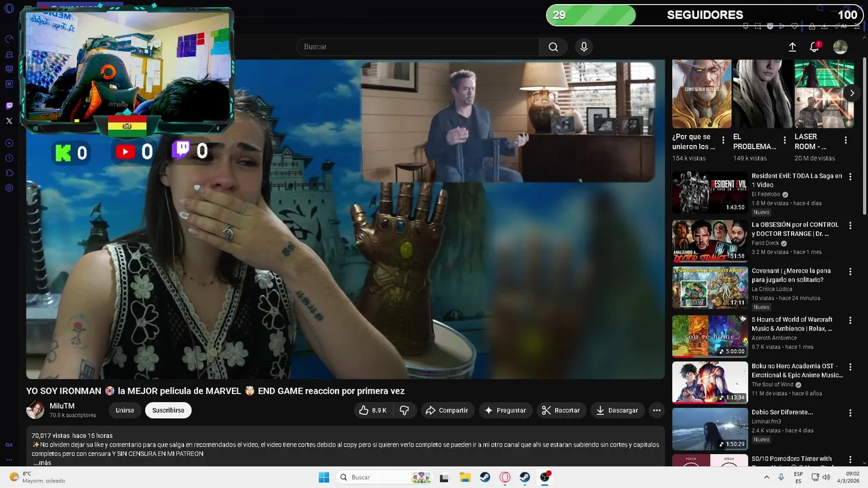Open Settings gear in browser sidebar
This screenshot has height=488, width=868.
(x=9, y=188)
